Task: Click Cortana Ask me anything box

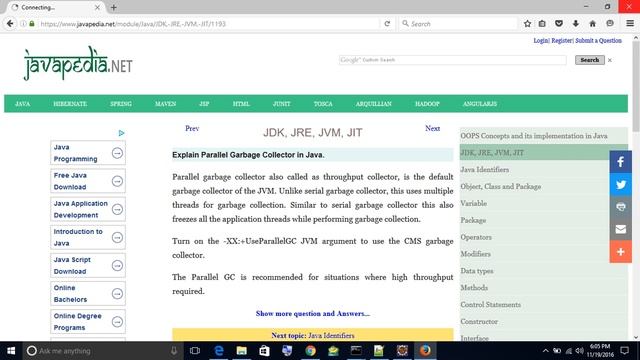Action: pos(101,351)
